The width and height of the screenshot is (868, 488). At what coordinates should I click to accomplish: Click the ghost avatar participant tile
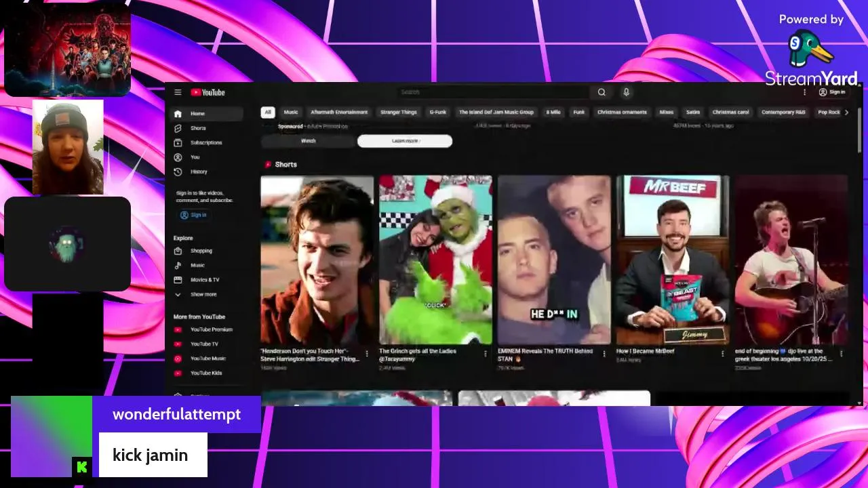pos(67,244)
